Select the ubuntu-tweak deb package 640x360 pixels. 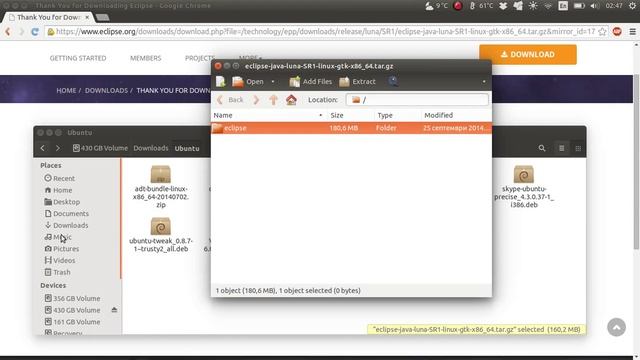(x=161, y=235)
